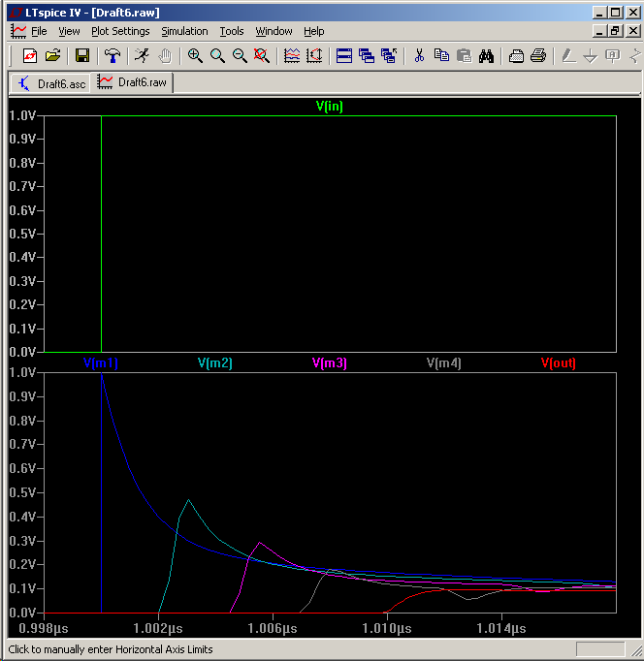Click the 0.998µs horizontal axis label
The height and width of the screenshot is (661, 644).
[x=44, y=629]
